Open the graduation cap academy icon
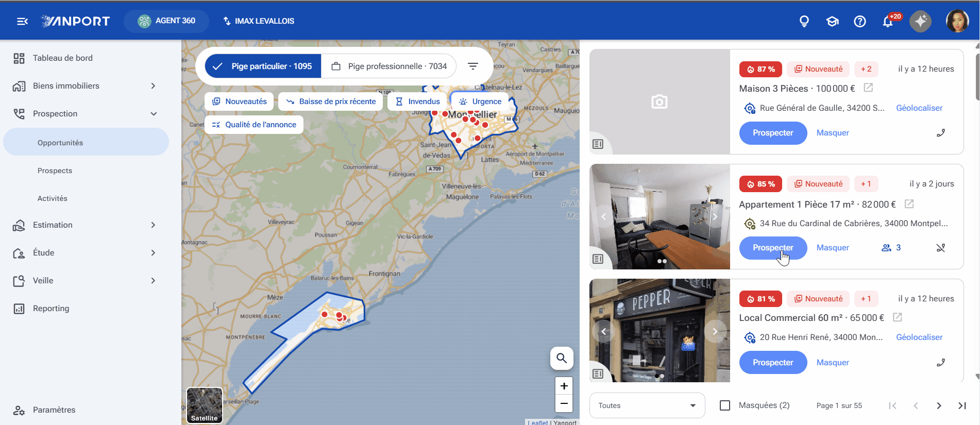 click(x=832, y=21)
